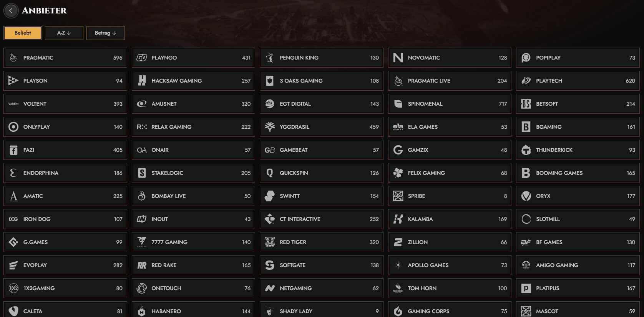Select the Beliebt sorting tab
Viewport: 644px width, 317px height.
coord(23,33)
